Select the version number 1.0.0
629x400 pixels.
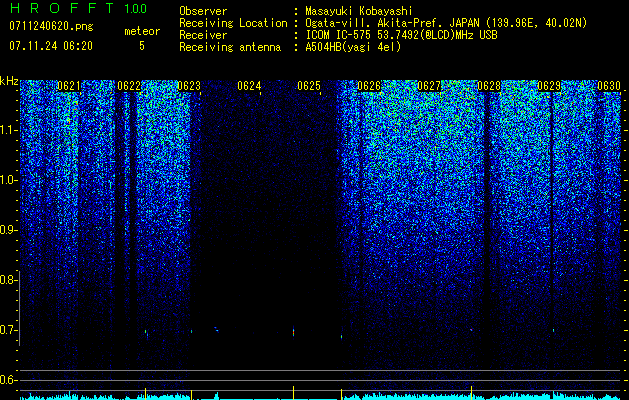click(x=136, y=9)
